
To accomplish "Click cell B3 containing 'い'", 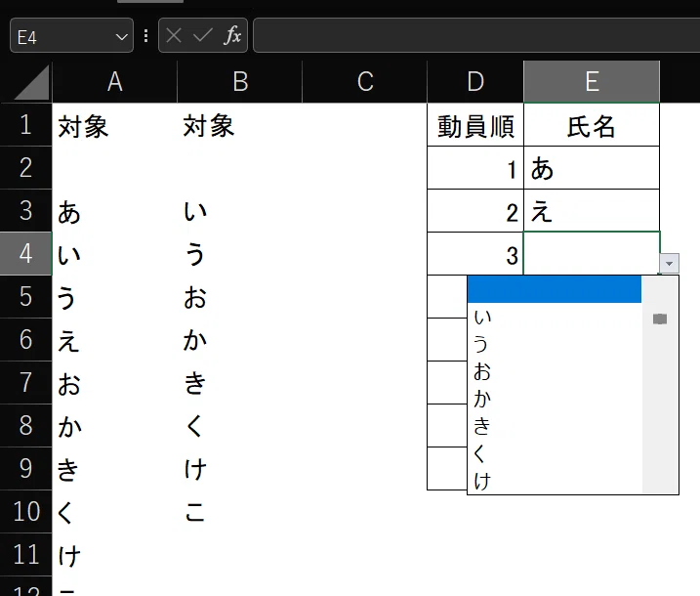I will [240, 211].
